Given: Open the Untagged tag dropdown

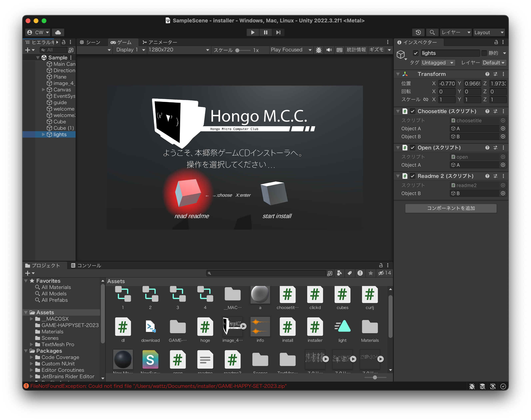Looking at the screenshot, I should pyautogui.click(x=438, y=63).
